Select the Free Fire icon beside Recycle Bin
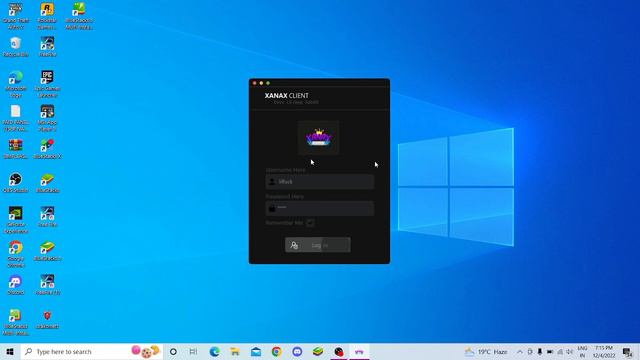The height and width of the screenshot is (360, 640). point(47,47)
